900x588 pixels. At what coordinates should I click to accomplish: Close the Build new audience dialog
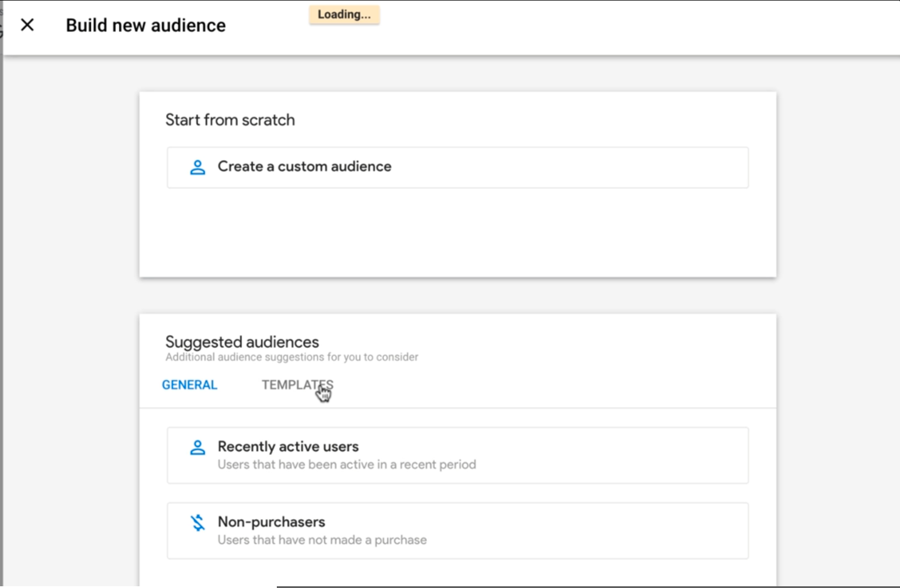(27, 25)
